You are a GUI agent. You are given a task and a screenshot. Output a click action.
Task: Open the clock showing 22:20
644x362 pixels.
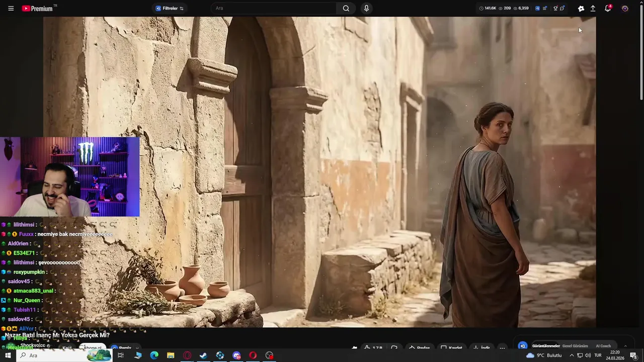[614, 355]
